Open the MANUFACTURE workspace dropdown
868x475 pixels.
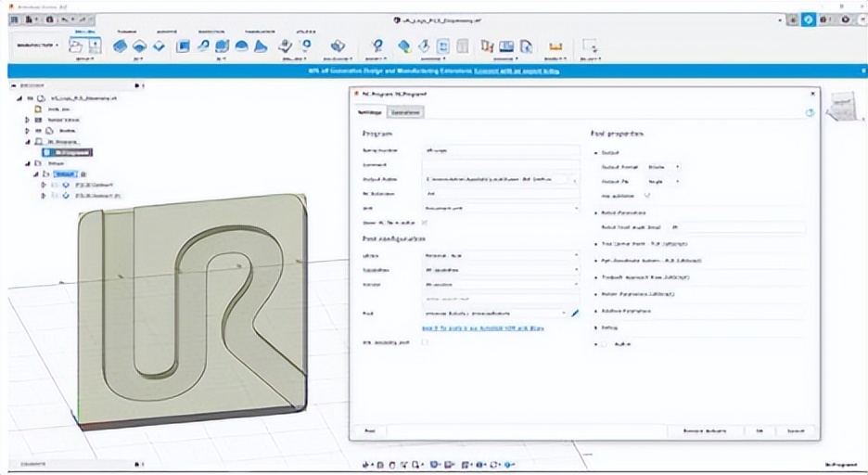[x=36, y=45]
